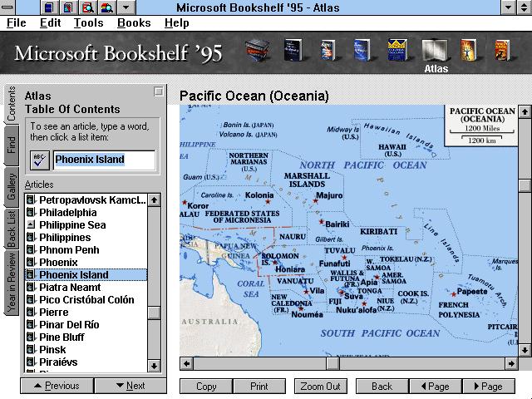The height and width of the screenshot is (399, 532).
Task: Click the map icon beside Philippine Sea
Action: [x=31, y=224]
